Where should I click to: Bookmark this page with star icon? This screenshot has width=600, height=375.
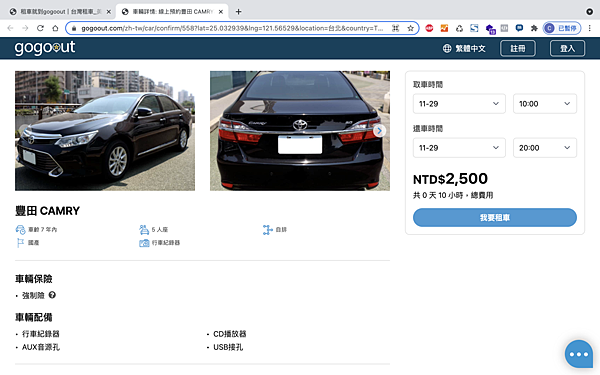pyautogui.click(x=411, y=28)
